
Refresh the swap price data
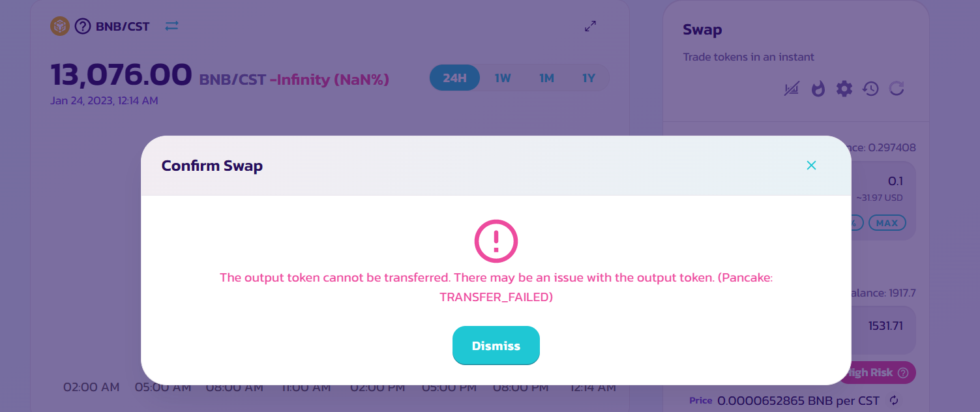[x=897, y=89]
